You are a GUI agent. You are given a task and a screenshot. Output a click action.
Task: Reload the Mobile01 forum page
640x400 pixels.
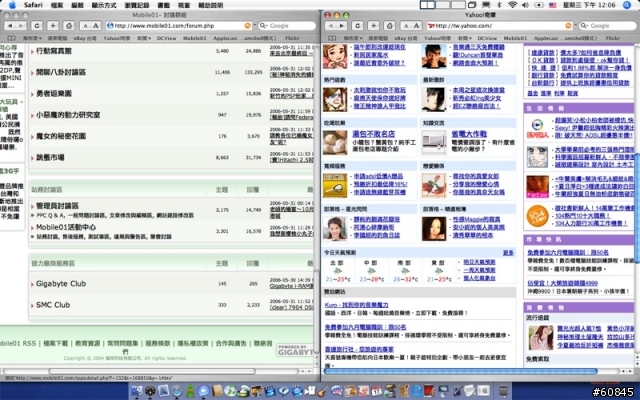click(37, 26)
